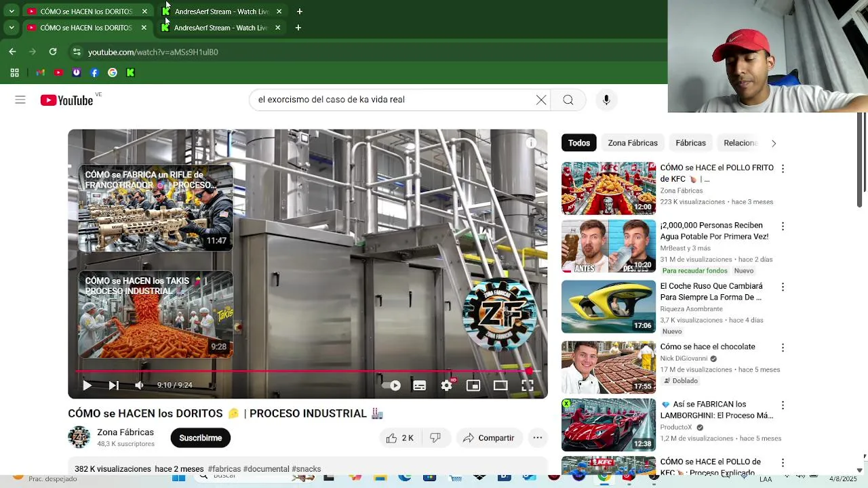
Task: Start voice search with the microphone
Action: click(606, 100)
